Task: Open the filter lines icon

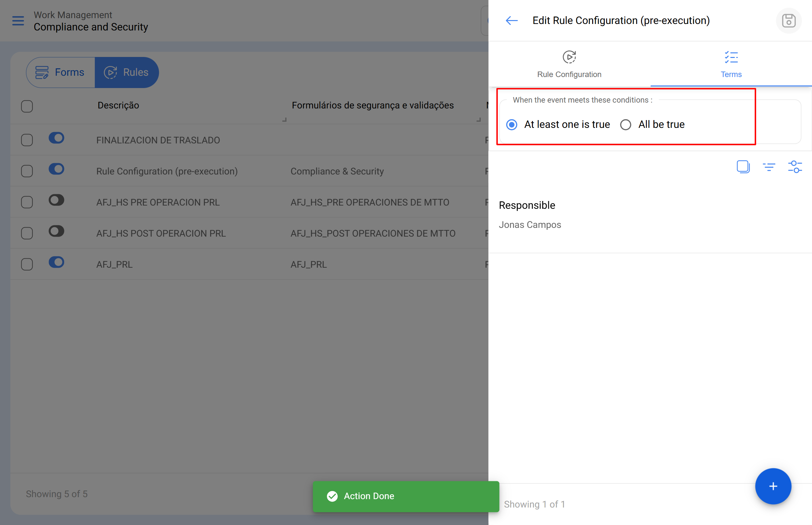Action: [x=769, y=167]
